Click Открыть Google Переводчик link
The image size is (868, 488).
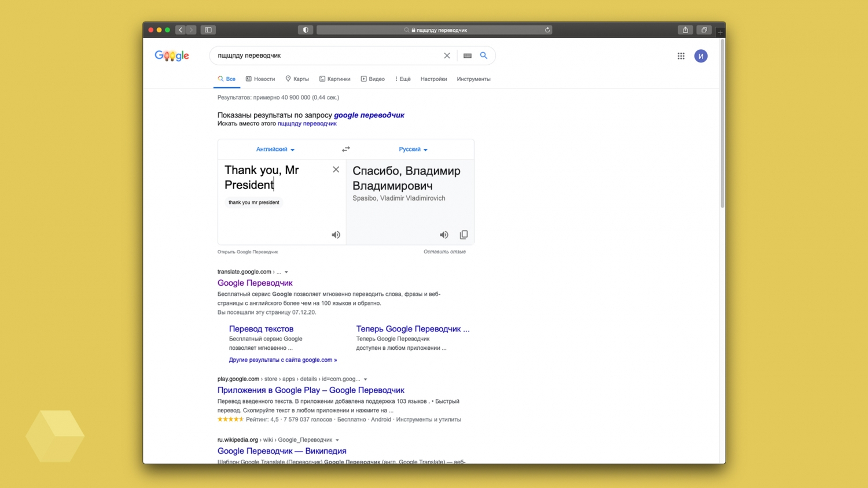(x=248, y=252)
